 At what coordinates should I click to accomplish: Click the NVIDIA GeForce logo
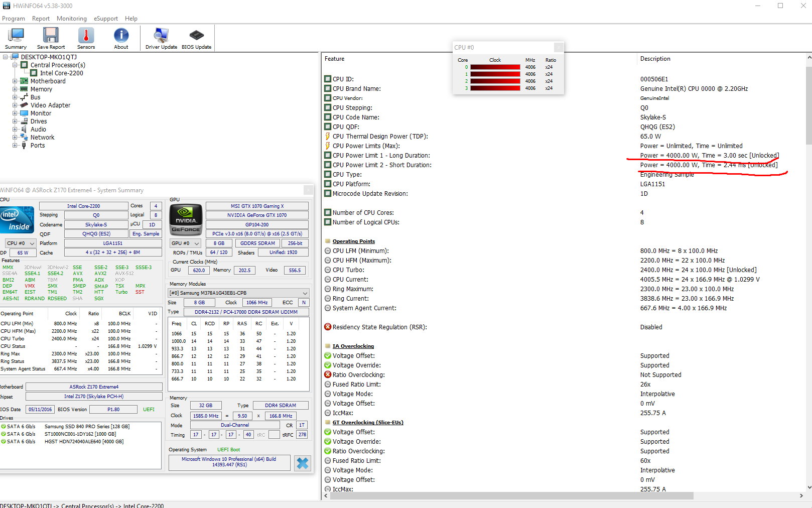coord(186,219)
